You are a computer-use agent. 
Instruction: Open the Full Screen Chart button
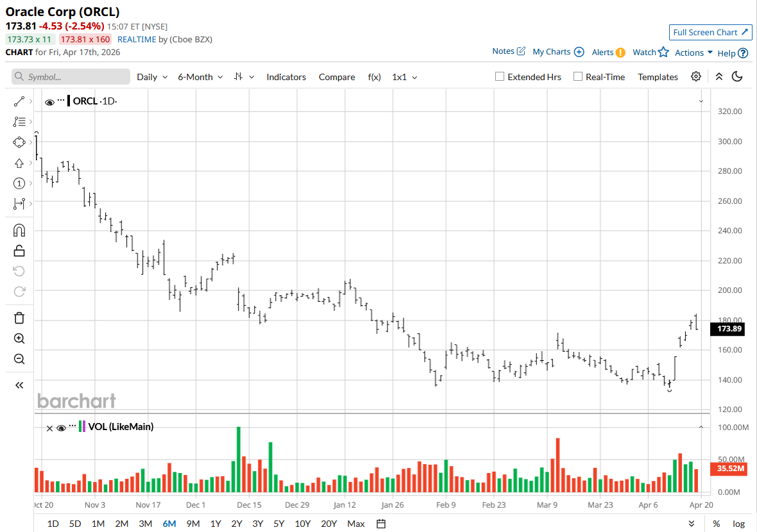(710, 32)
